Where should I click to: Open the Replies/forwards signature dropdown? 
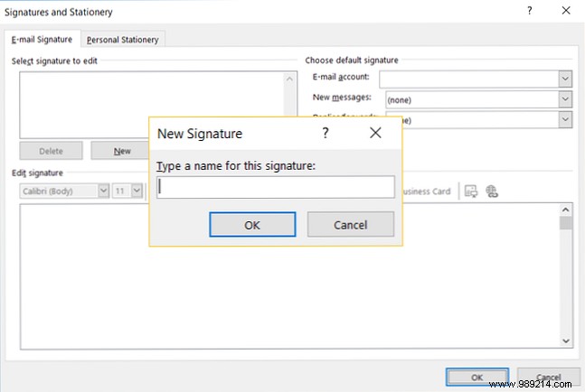pyautogui.click(x=565, y=119)
